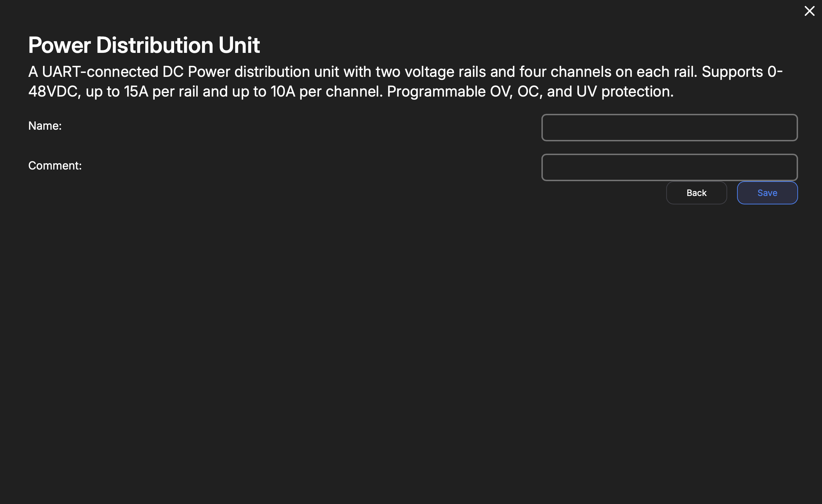Viewport: 822px width, 504px height.
Task: Click the Power Distribution Unit heading
Action: point(144,45)
